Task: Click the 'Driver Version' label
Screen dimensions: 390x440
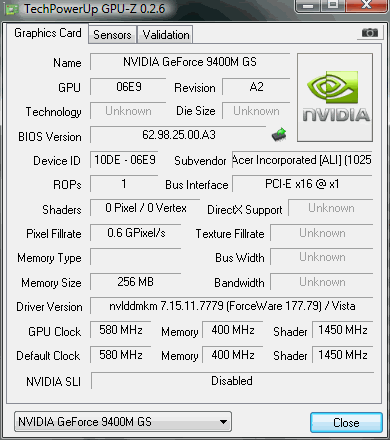Action: tap(49, 307)
